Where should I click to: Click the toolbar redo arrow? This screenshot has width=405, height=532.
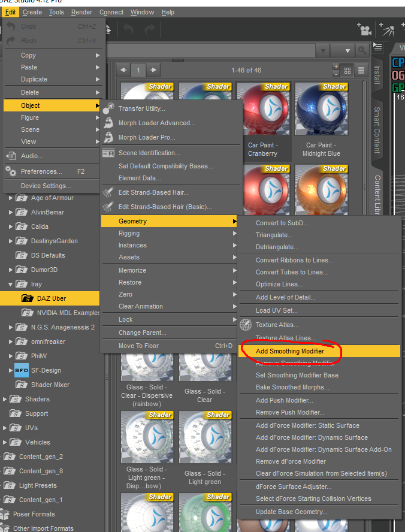click(x=150, y=30)
